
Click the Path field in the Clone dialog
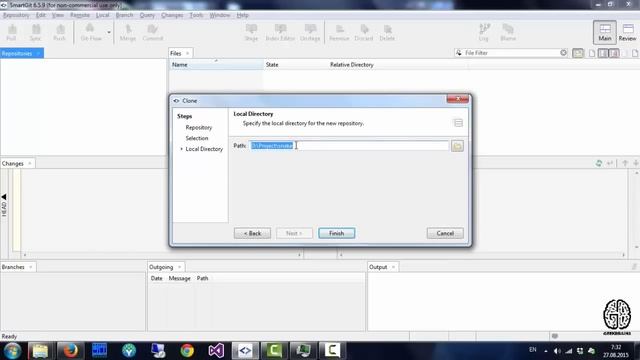pos(349,146)
